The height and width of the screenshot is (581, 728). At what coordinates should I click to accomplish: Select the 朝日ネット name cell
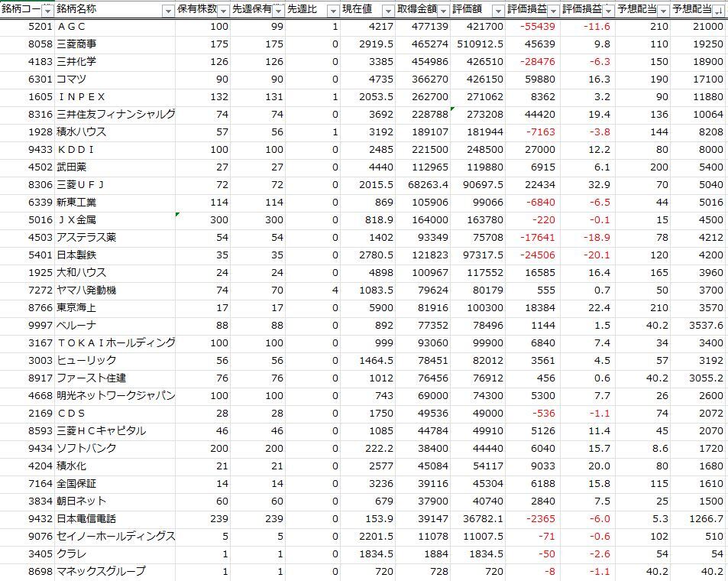tap(115, 501)
